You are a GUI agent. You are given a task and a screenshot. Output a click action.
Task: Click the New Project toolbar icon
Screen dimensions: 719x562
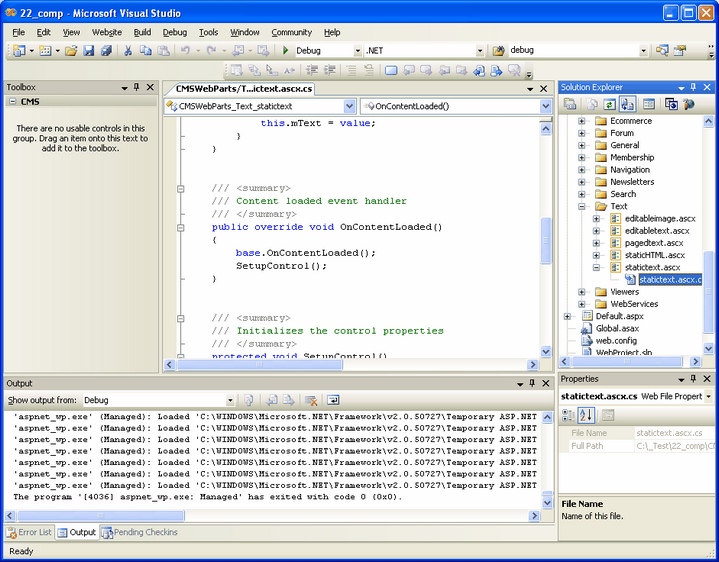pyautogui.click(x=19, y=50)
